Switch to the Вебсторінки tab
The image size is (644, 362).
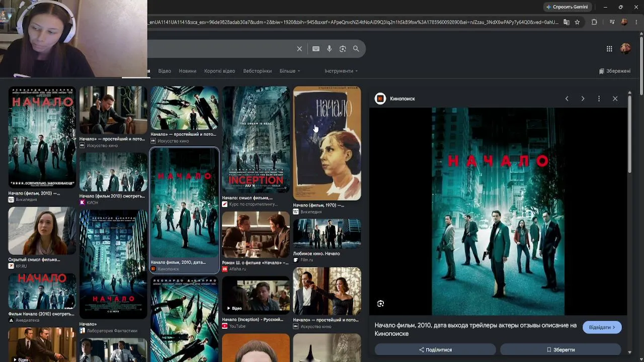pos(257,71)
